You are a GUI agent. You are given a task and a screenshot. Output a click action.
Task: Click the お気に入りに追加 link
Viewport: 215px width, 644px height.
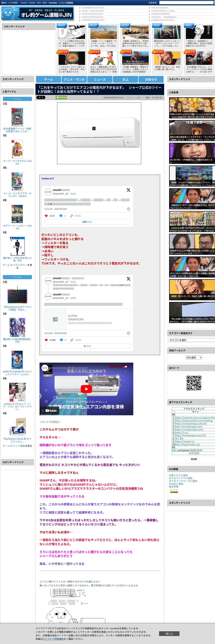pyautogui.click(x=178, y=475)
